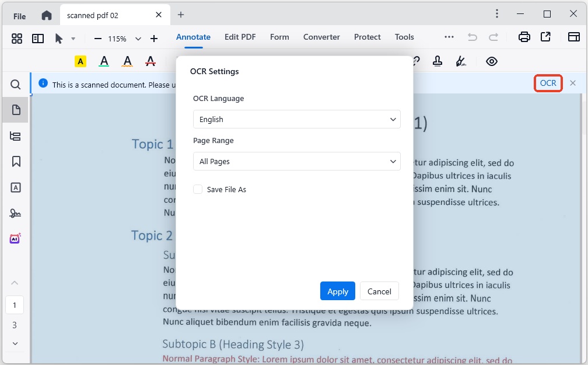Viewport: 588px width, 365px height.
Task: Open the search panel in the left sidebar
Action: click(15, 84)
